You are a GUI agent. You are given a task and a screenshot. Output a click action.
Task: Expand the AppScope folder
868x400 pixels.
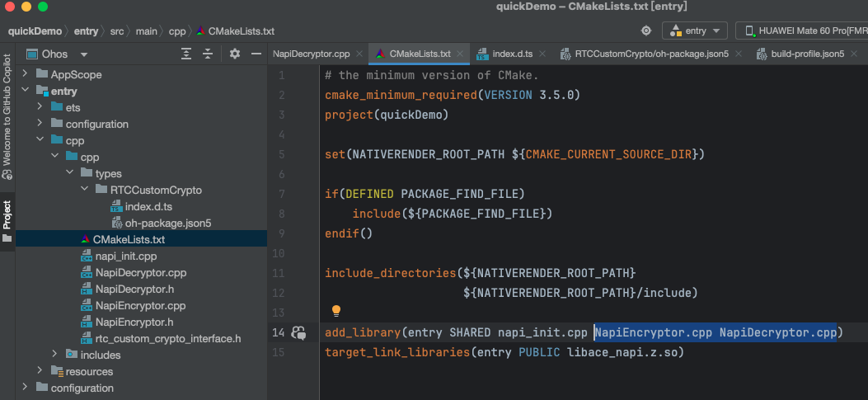click(25, 73)
